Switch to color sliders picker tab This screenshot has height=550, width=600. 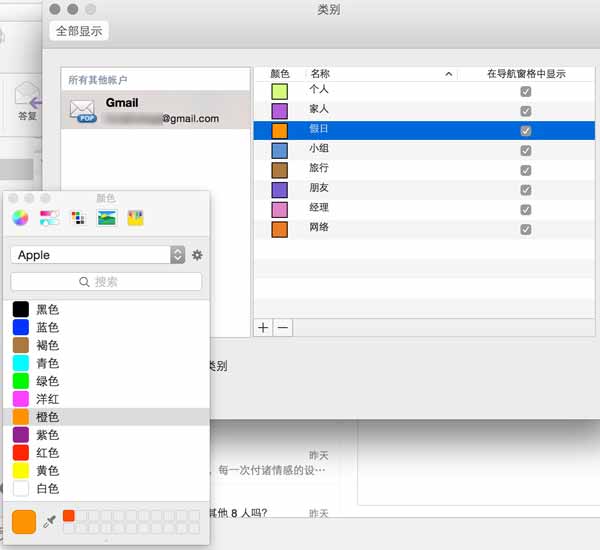(x=49, y=218)
